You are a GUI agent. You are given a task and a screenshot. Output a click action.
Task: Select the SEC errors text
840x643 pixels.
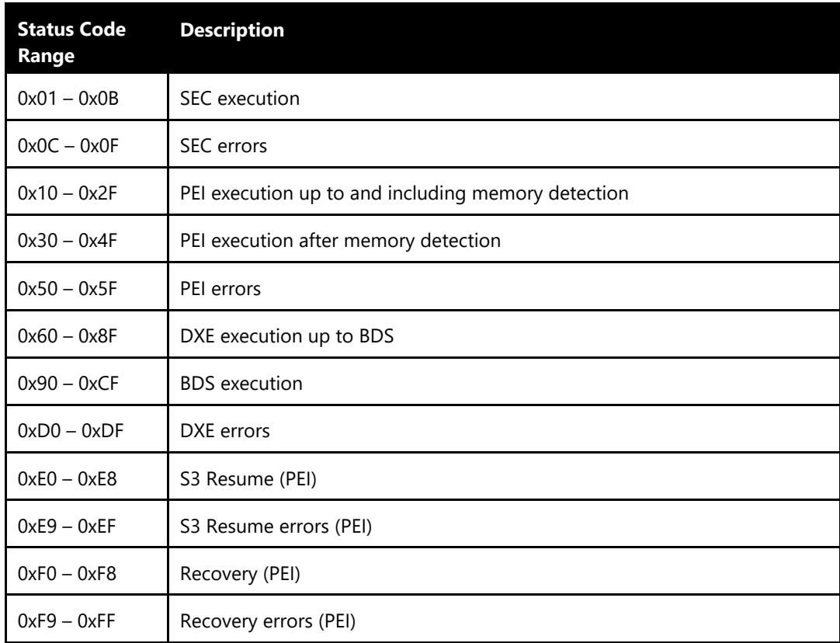(224, 145)
